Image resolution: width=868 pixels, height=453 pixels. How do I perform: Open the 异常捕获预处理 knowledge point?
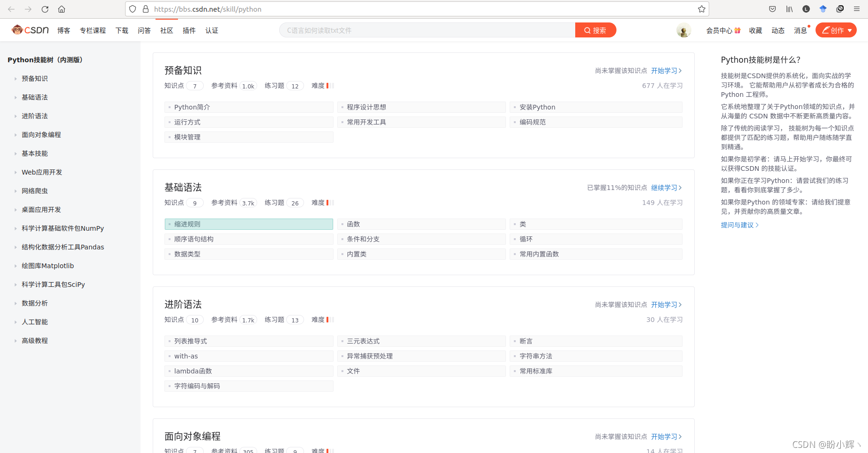422,356
